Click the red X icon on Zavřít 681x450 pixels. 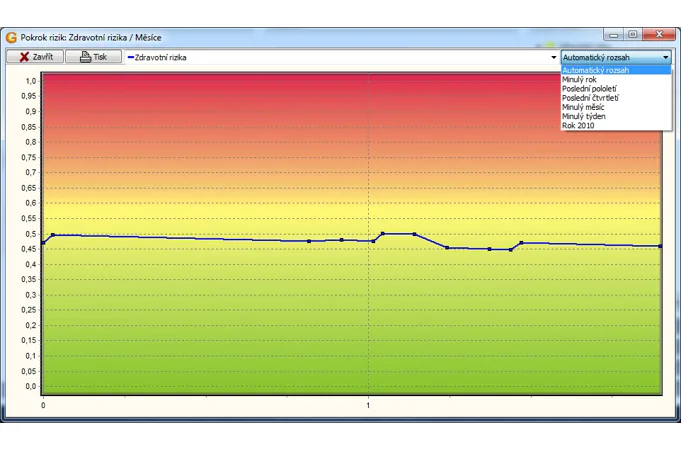pos(24,57)
